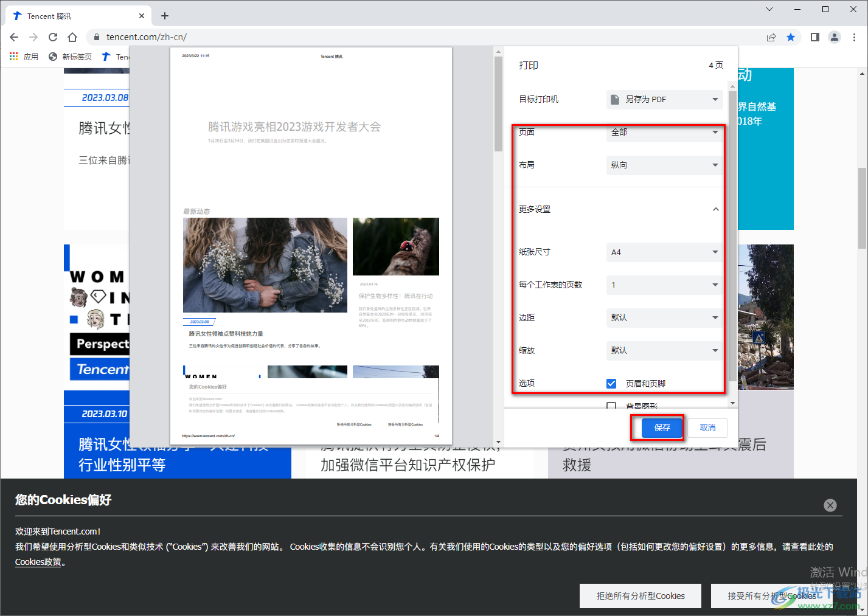Screen dimensions: 868x616
Task: Click the preview photo of women with flowers
Action: (265, 265)
